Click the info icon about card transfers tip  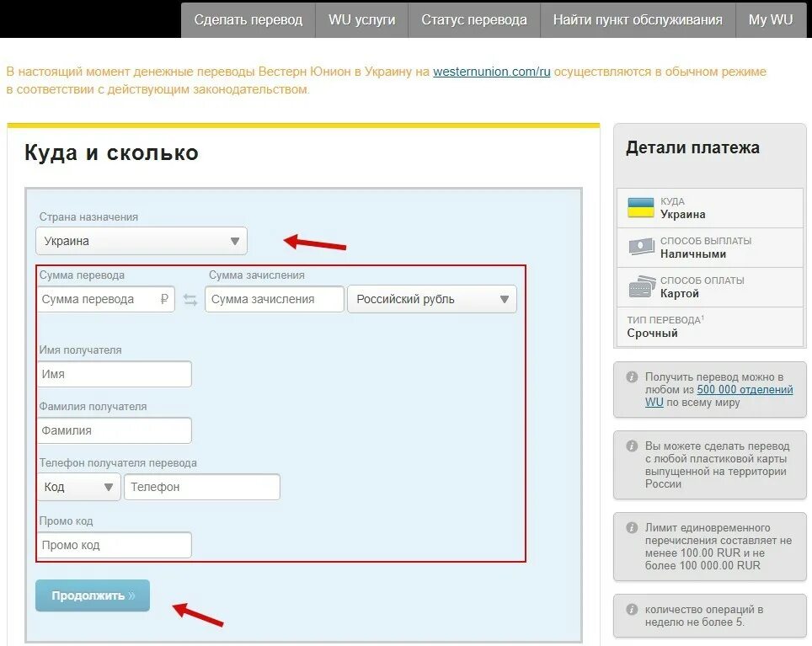pyautogui.click(x=631, y=446)
